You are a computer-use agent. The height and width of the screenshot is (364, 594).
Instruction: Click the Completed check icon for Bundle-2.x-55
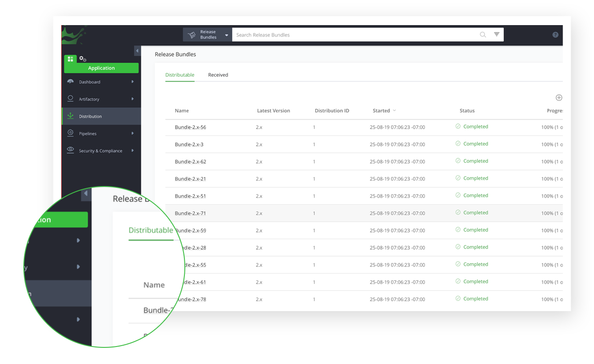point(458,264)
